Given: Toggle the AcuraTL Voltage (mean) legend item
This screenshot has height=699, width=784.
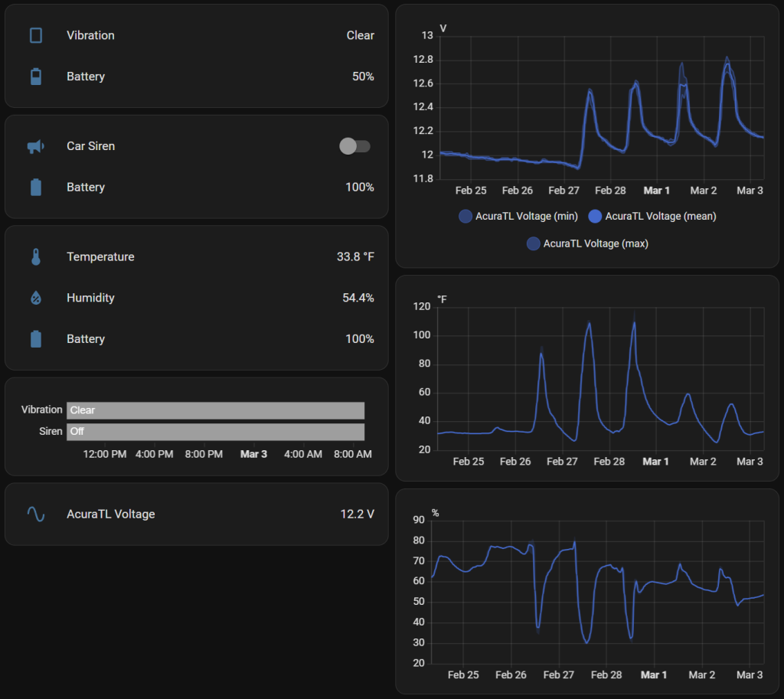Looking at the screenshot, I should (x=652, y=217).
